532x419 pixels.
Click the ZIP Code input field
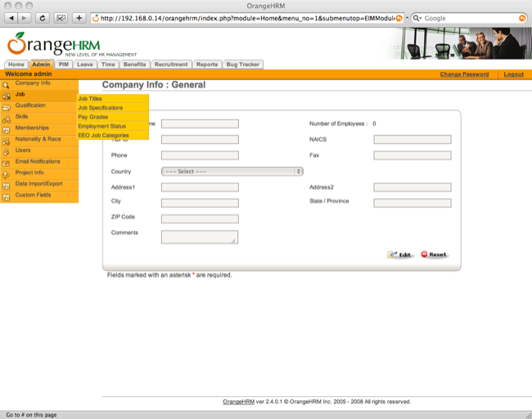pos(200,219)
